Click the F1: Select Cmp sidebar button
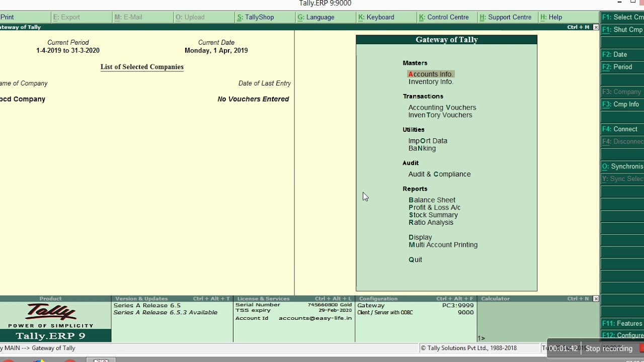This screenshot has height=362, width=644. click(x=622, y=17)
